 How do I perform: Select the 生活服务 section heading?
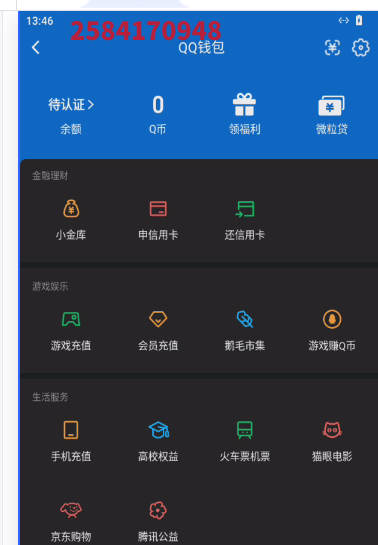50,397
